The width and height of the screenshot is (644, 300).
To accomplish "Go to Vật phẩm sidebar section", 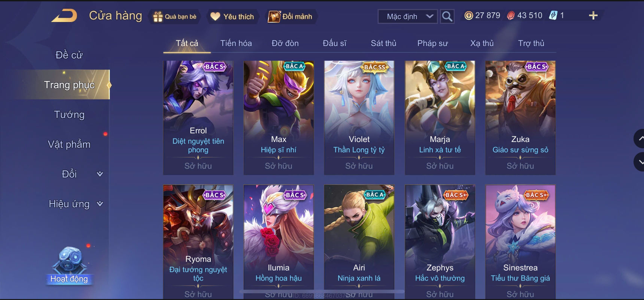I will (x=69, y=145).
